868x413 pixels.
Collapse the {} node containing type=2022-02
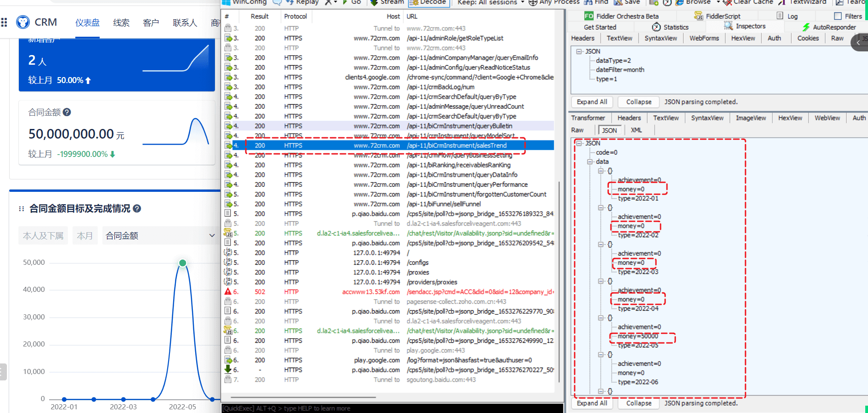[x=601, y=207]
